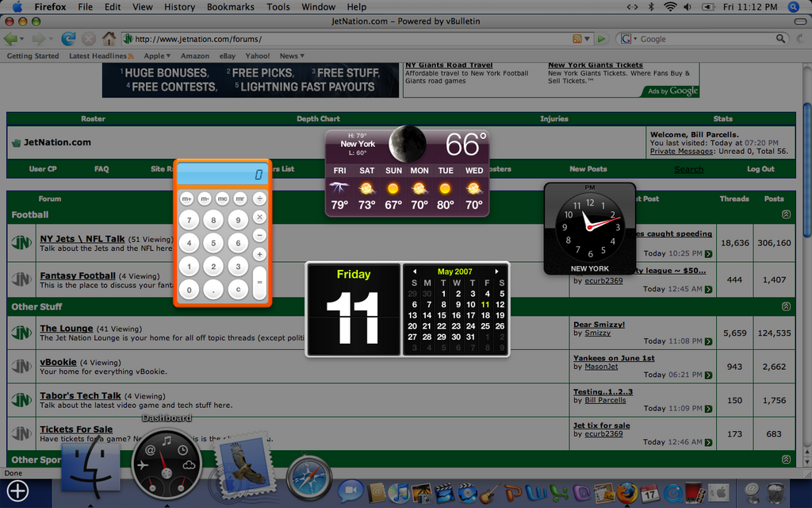The height and width of the screenshot is (508, 812).
Task: Open The Lounge forum link
Action: point(67,329)
